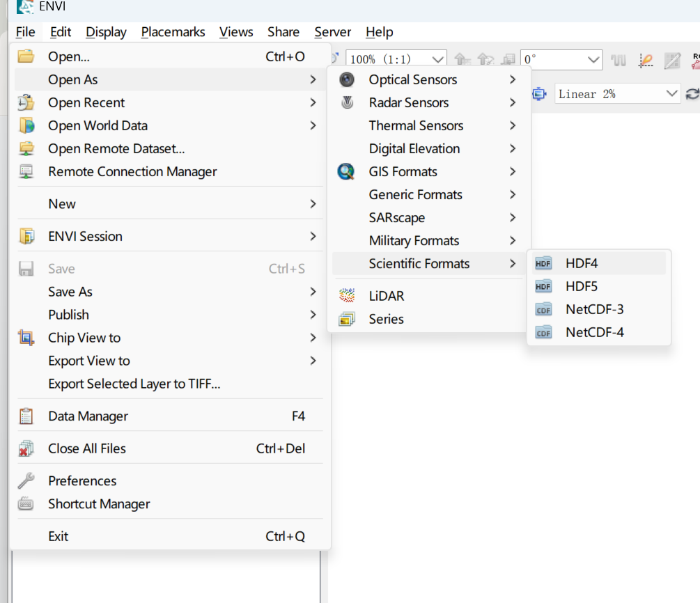Choose Export Selected Layer to TIFF...
700x603 pixels.
(170, 384)
